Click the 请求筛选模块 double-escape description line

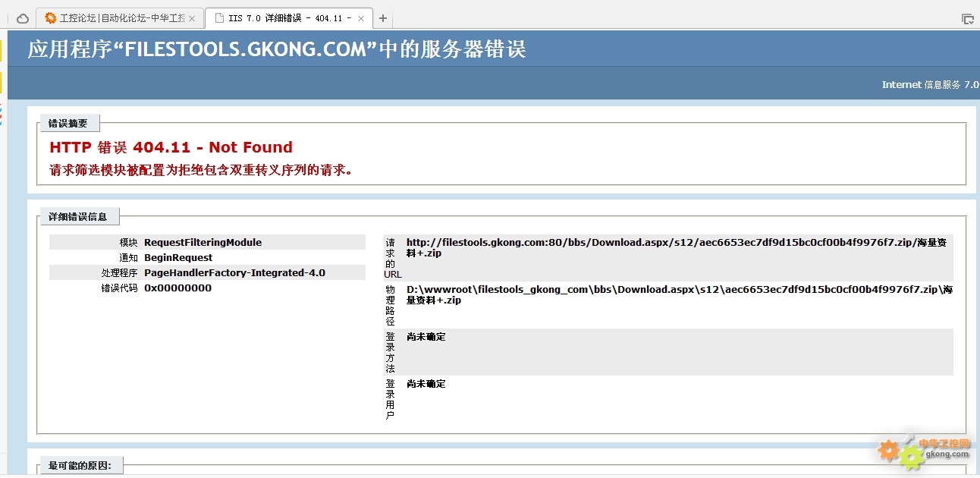pyautogui.click(x=201, y=170)
